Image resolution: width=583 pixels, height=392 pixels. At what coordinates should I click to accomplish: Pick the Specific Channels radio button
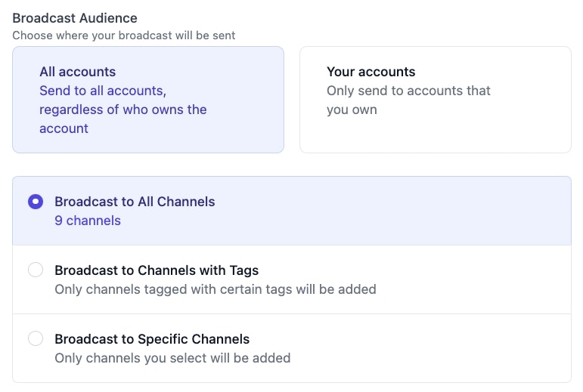36,338
